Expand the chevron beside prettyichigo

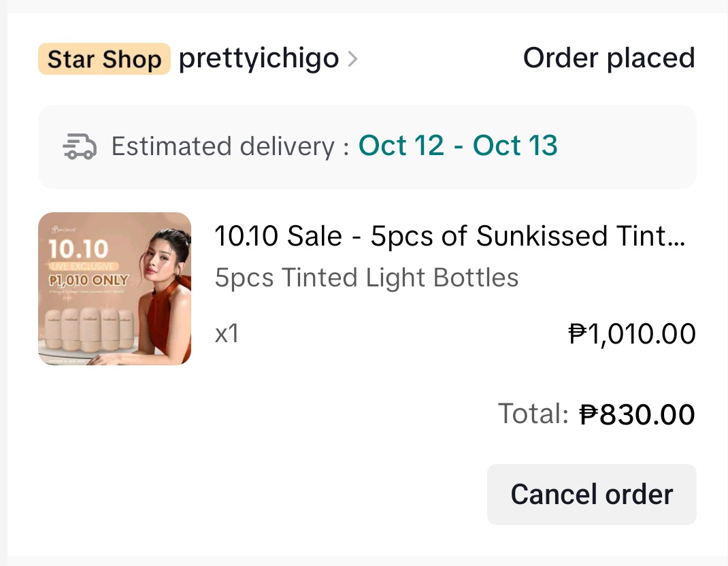352,60
